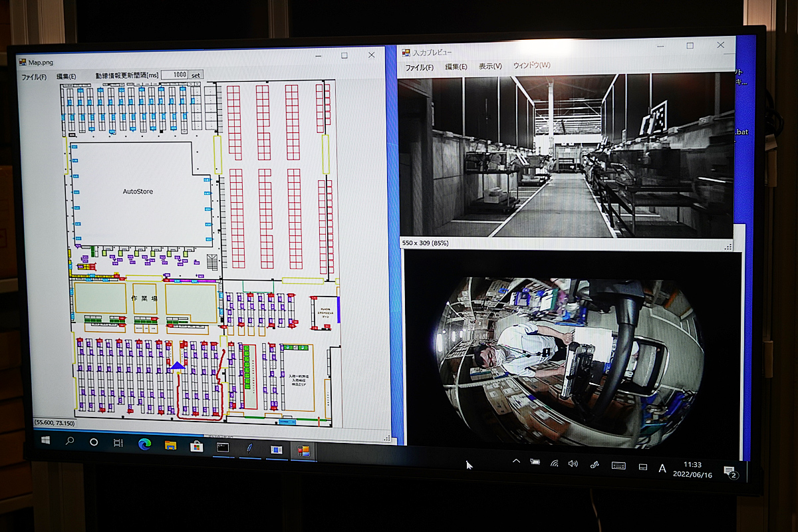Open the touchpad tray icon
The width and height of the screenshot is (798, 532).
pyautogui.click(x=643, y=467)
